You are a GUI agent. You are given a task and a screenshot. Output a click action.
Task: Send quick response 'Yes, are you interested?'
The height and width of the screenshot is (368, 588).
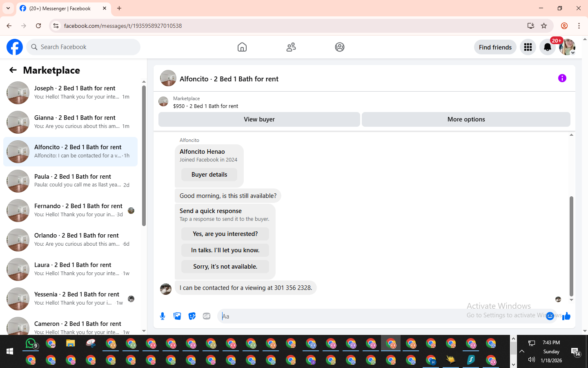click(225, 234)
